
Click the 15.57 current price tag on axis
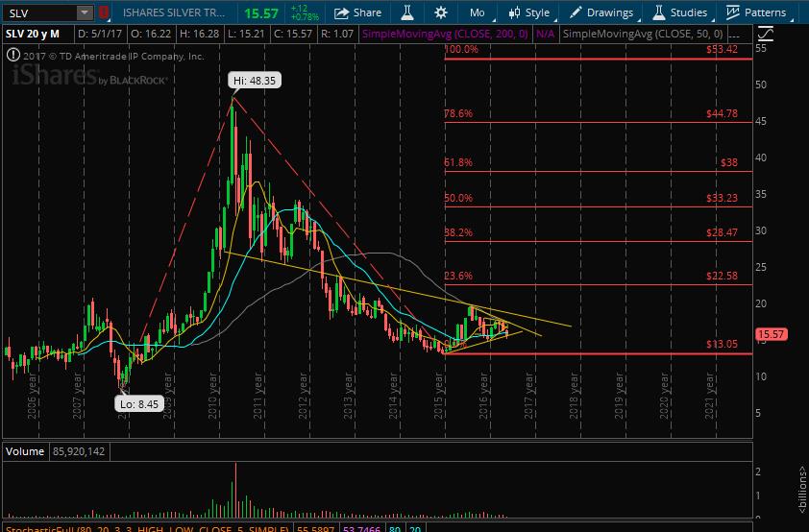click(x=772, y=334)
